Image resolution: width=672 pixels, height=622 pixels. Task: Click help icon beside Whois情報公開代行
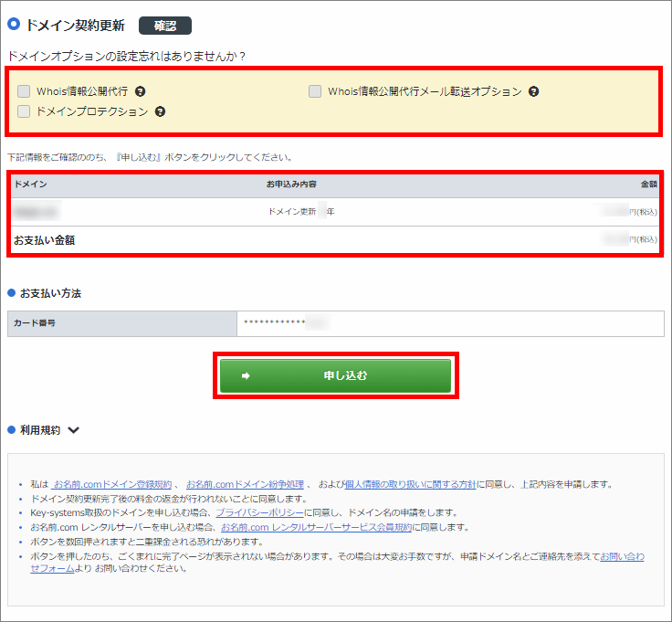coord(141,91)
